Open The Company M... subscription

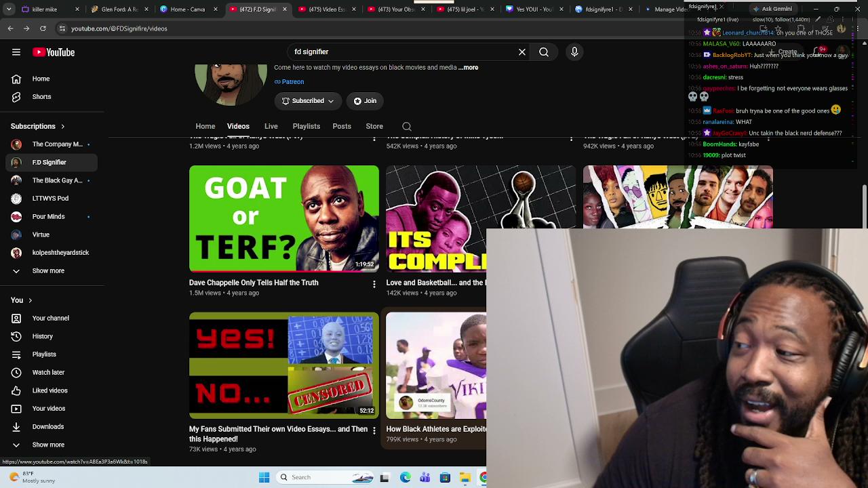(x=52, y=144)
